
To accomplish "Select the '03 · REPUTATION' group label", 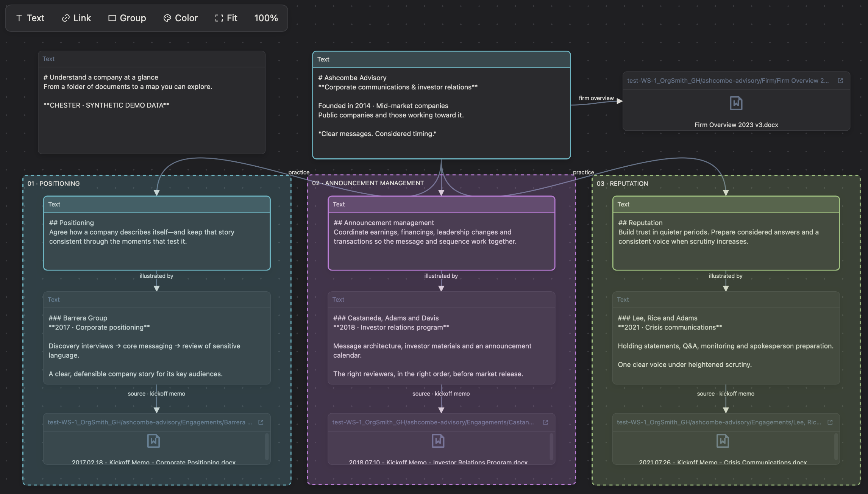I will 622,184.
